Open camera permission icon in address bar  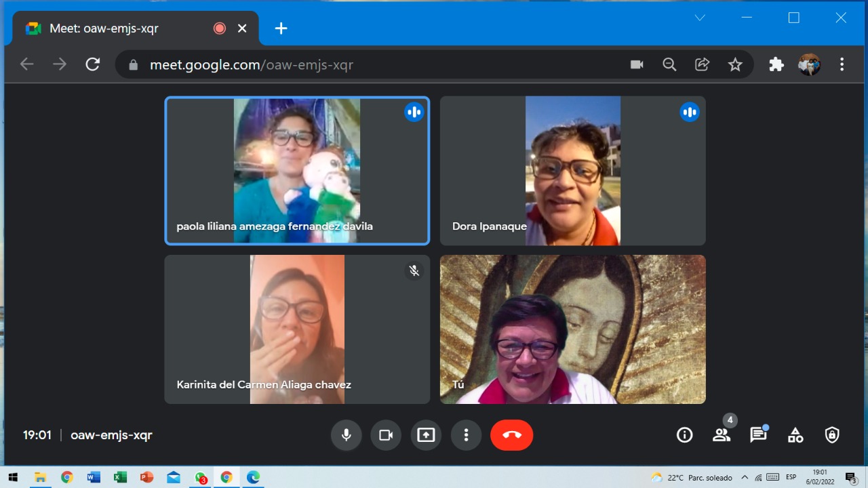click(637, 64)
